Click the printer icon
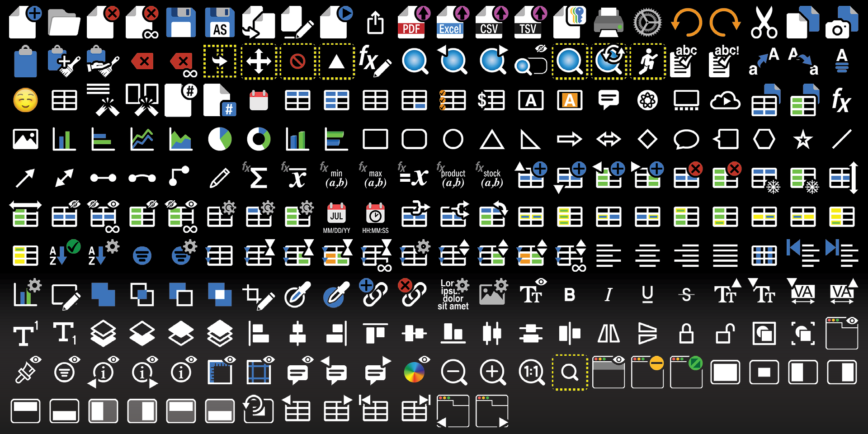This screenshot has height=434, width=868. click(x=609, y=23)
